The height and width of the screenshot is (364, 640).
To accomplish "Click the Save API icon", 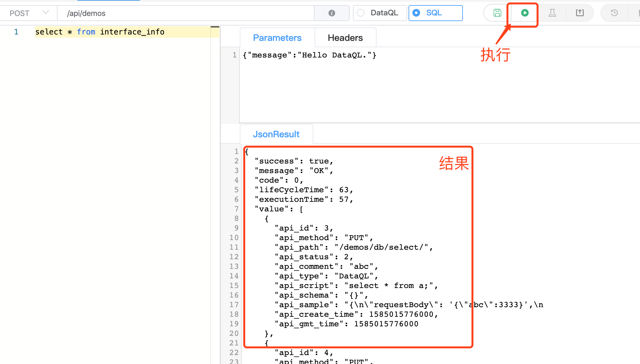I will 497,13.
